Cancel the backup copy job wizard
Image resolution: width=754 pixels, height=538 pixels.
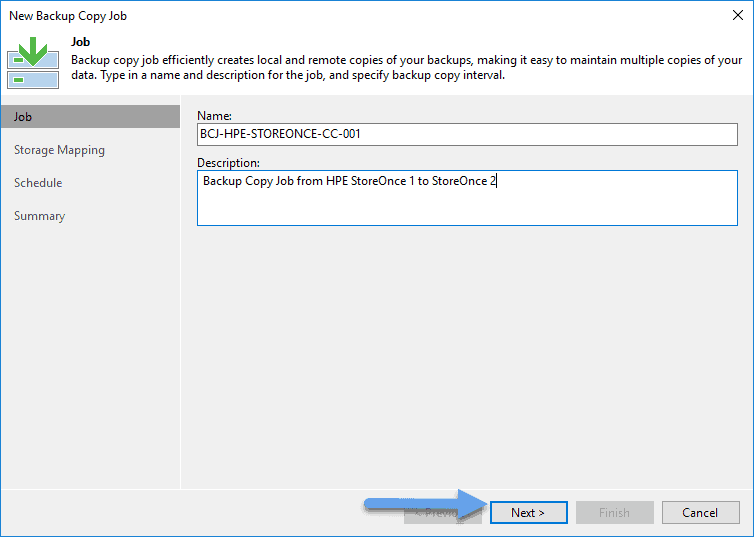point(700,513)
